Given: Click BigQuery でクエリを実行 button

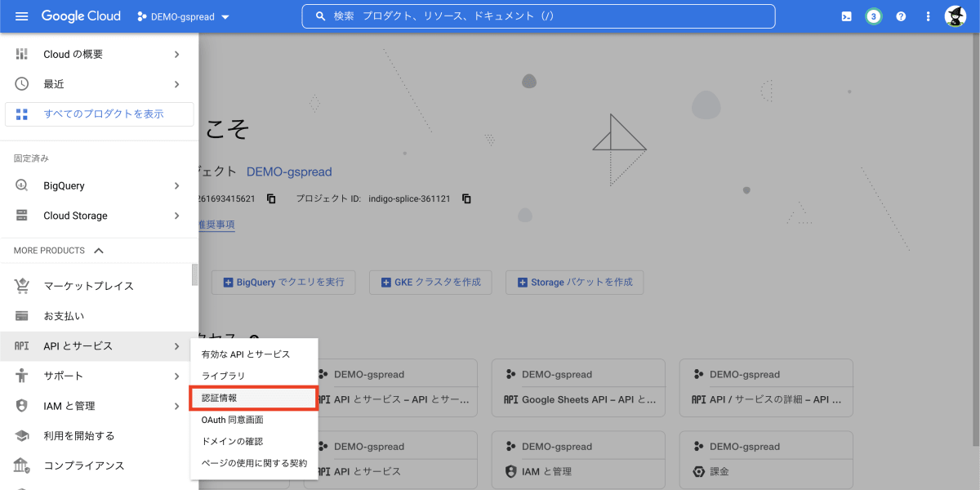Looking at the screenshot, I should 283,282.
